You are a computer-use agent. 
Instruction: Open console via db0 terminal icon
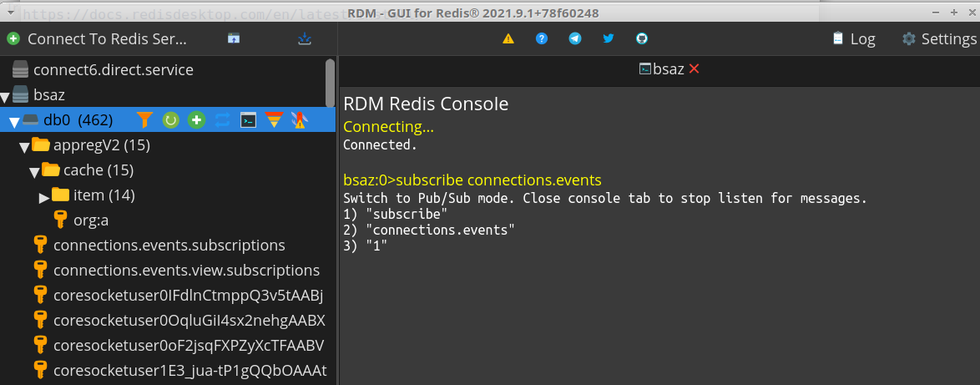pyautogui.click(x=248, y=120)
